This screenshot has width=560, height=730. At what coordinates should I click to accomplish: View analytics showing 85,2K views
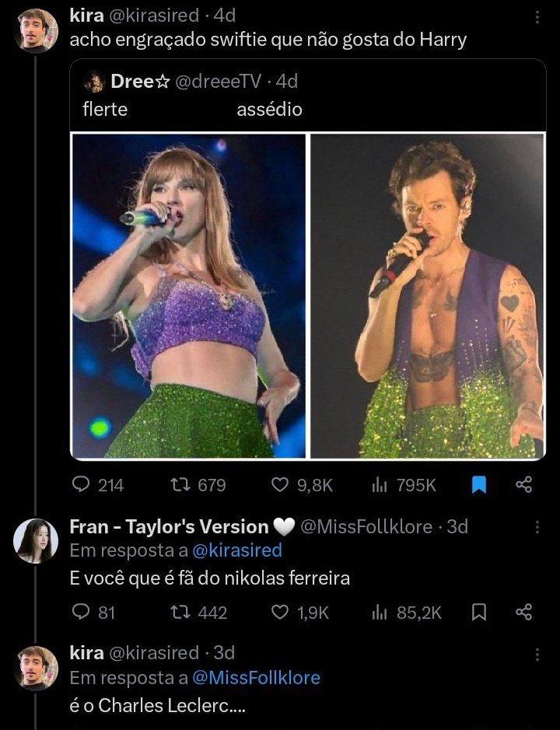[x=380, y=612]
